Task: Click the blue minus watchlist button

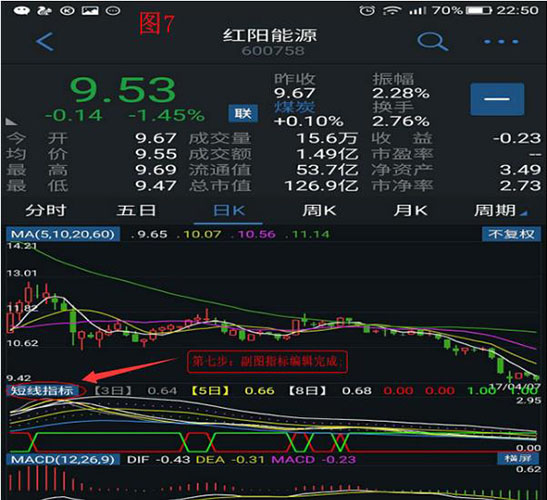Action: (497, 99)
